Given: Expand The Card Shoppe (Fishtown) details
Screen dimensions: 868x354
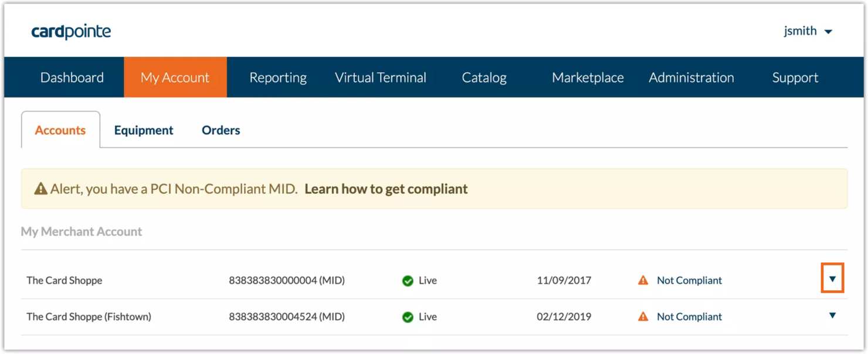Looking at the screenshot, I should click(832, 315).
